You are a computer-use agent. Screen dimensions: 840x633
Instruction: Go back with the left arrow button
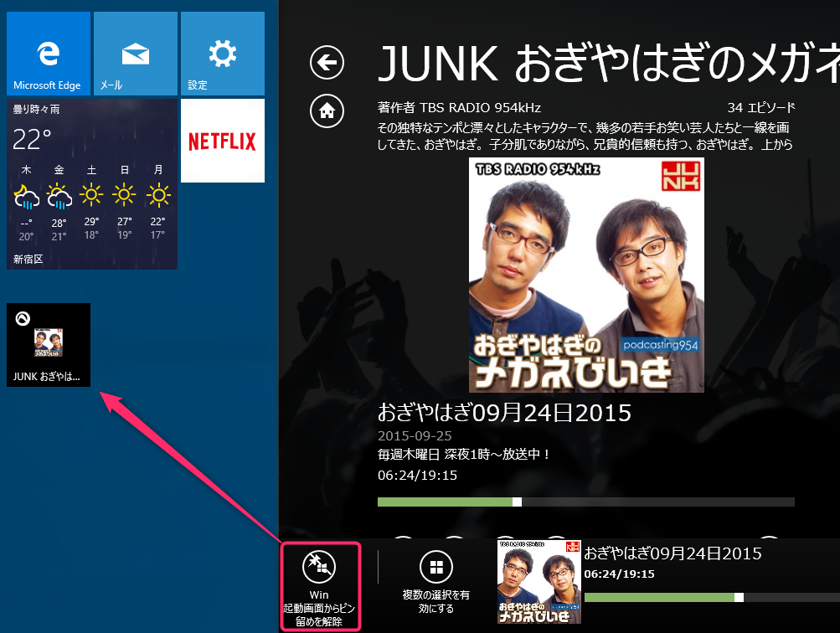(x=327, y=63)
